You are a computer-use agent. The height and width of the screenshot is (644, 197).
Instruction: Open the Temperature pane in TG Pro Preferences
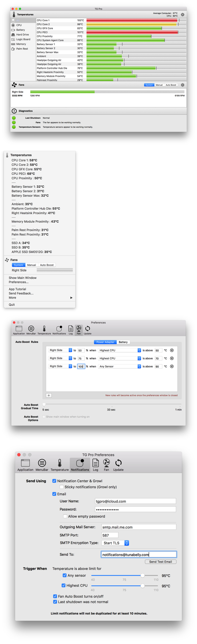click(59, 465)
